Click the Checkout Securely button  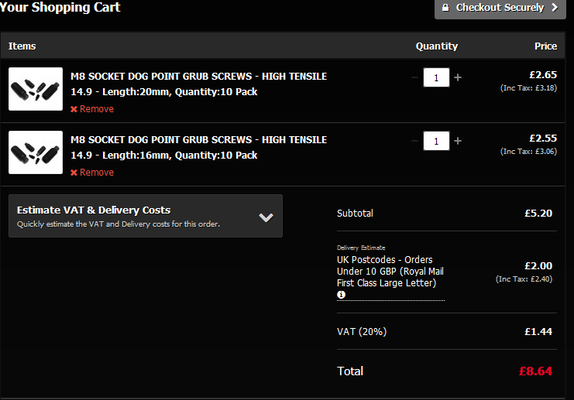click(x=500, y=8)
